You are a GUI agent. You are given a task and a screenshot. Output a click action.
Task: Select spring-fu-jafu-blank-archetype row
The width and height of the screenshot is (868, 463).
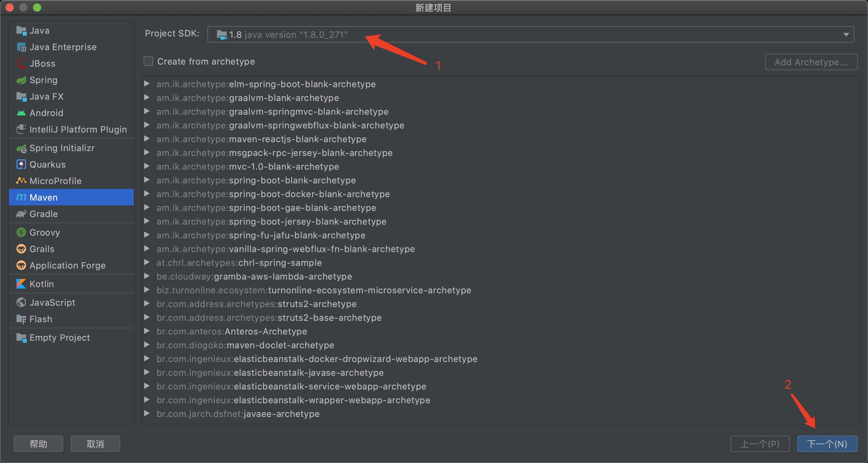(x=500, y=235)
